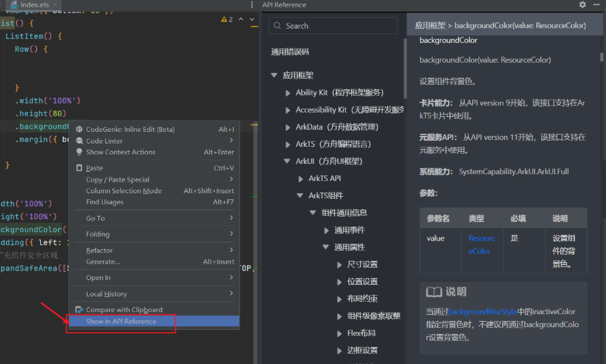The height and width of the screenshot is (364, 606).
Task: Click .width('100%') code line
Action: [48, 100]
